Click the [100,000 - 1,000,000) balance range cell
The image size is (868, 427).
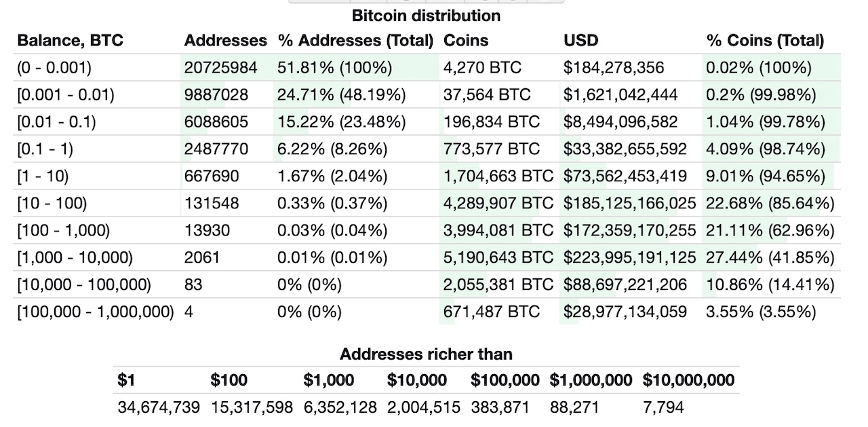click(x=96, y=312)
